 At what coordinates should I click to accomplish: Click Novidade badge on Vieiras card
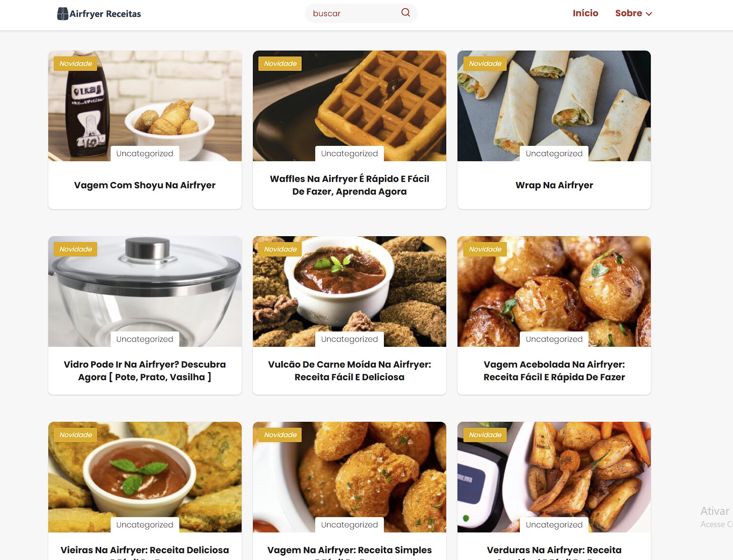point(75,435)
